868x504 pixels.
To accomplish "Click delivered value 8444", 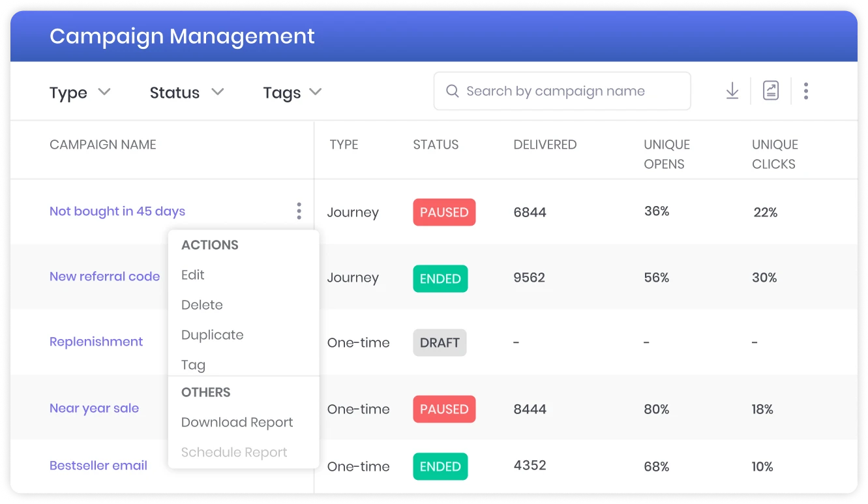I will pos(530,409).
